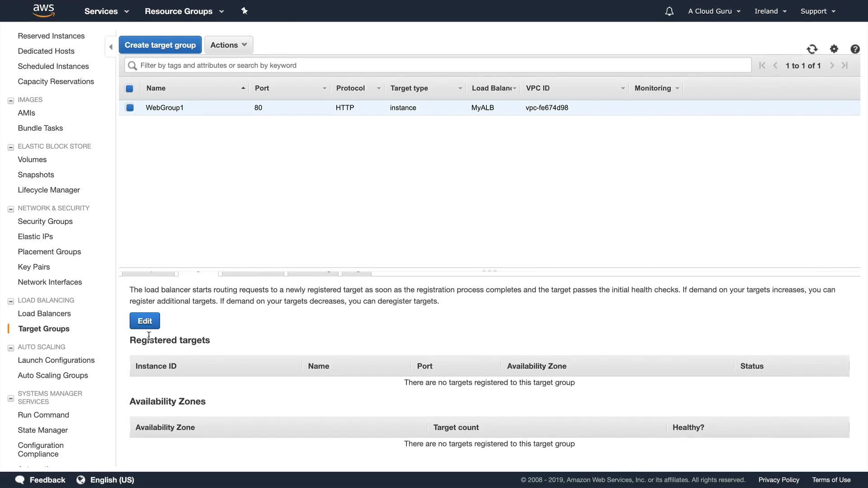Open the Ireland region dropdown
This screenshot has width=868, height=488.
pos(770,11)
